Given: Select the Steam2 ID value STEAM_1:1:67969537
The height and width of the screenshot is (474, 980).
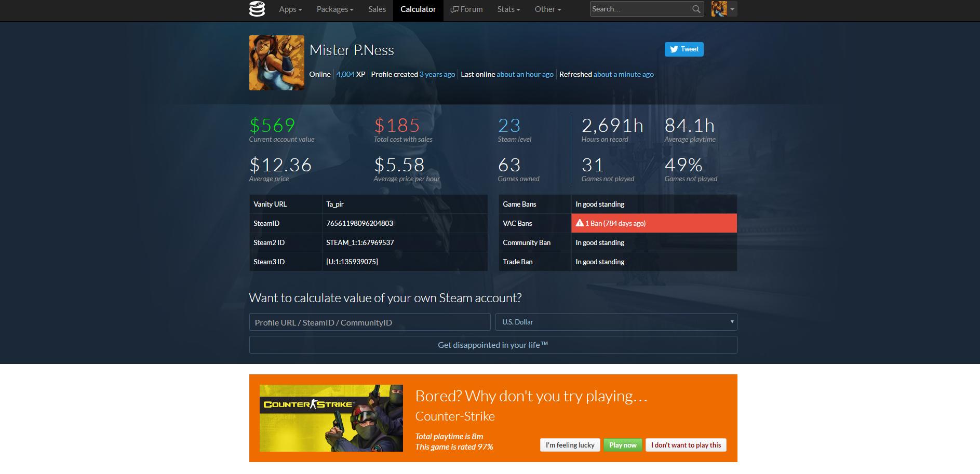Looking at the screenshot, I should pos(360,242).
